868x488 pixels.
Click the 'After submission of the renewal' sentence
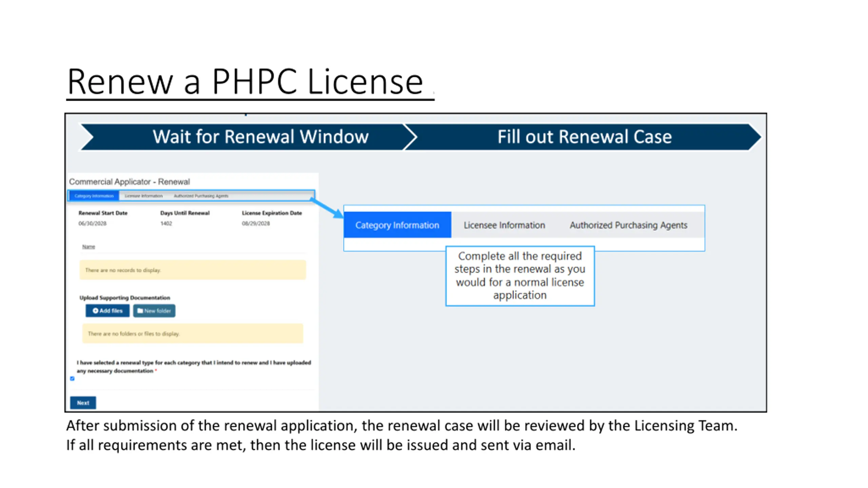pyautogui.click(x=402, y=425)
